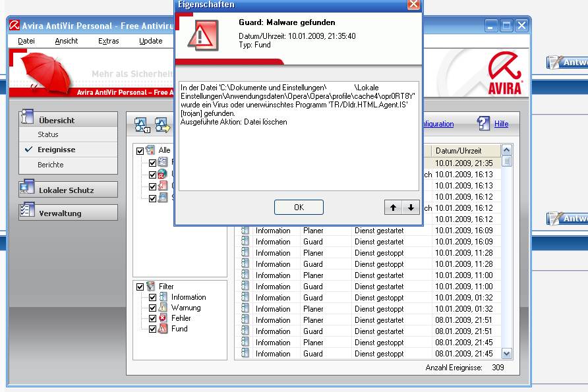The width and height of the screenshot is (588, 392).
Task: Click the Hilfe question mark icon
Action: point(483,123)
